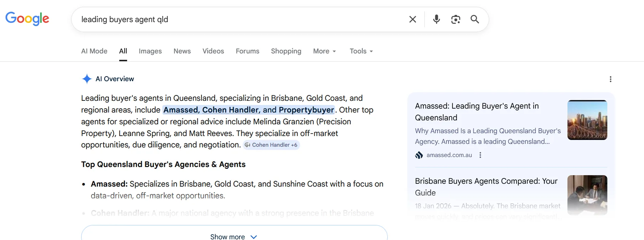The image size is (644, 240).
Task: Click Brisbane skyline thumbnail for Amassed
Action: coord(587,120)
